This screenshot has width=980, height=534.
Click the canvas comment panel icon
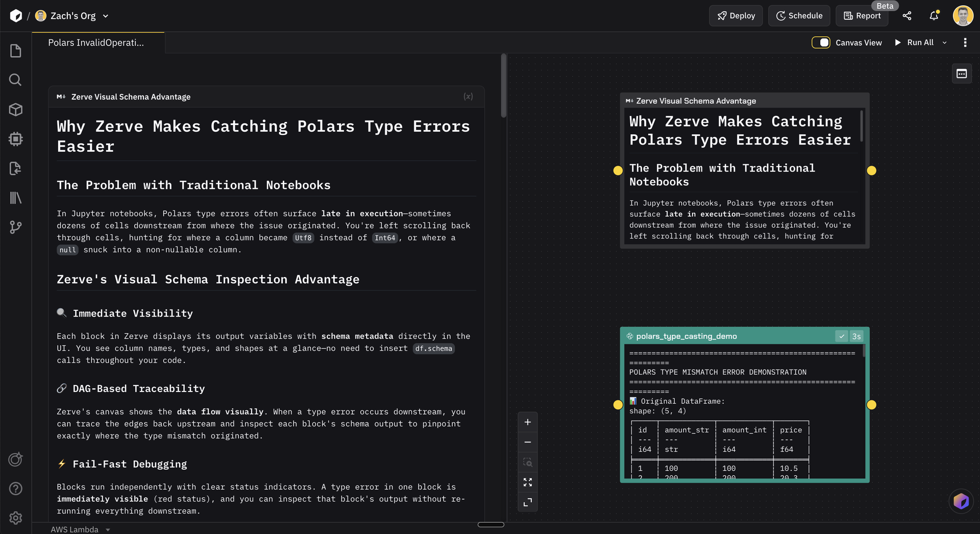pyautogui.click(x=962, y=74)
